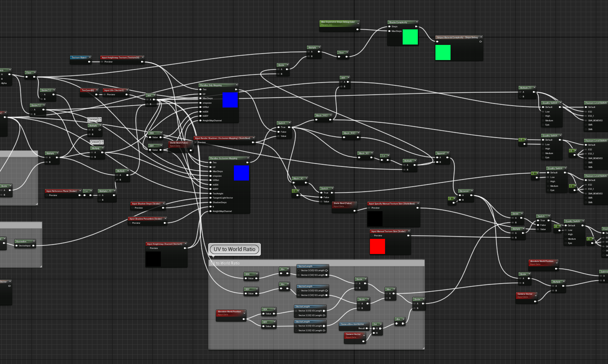Screen dimensions: 608x364
Task: Select the Output Material Complexity - Steps Debug node
Action: click(459, 37)
